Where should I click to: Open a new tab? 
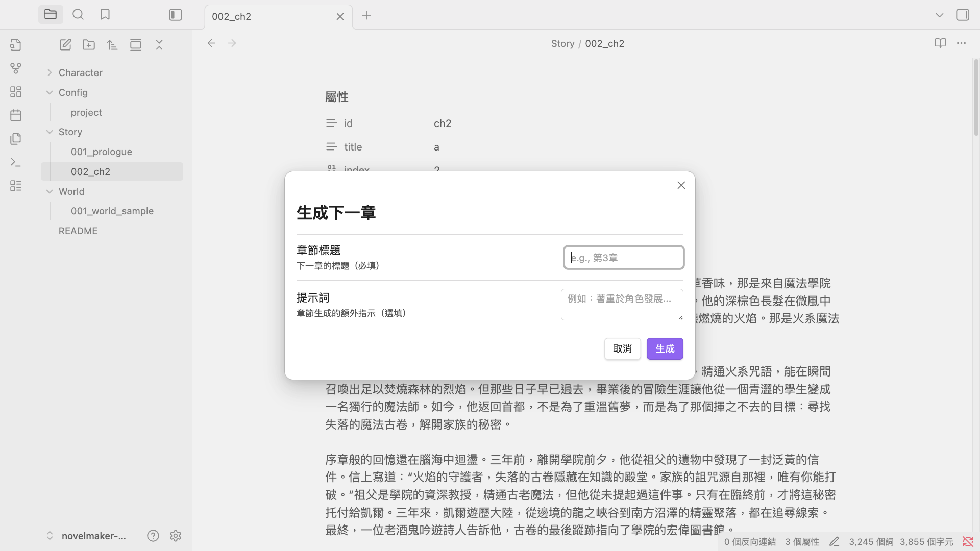pos(366,16)
